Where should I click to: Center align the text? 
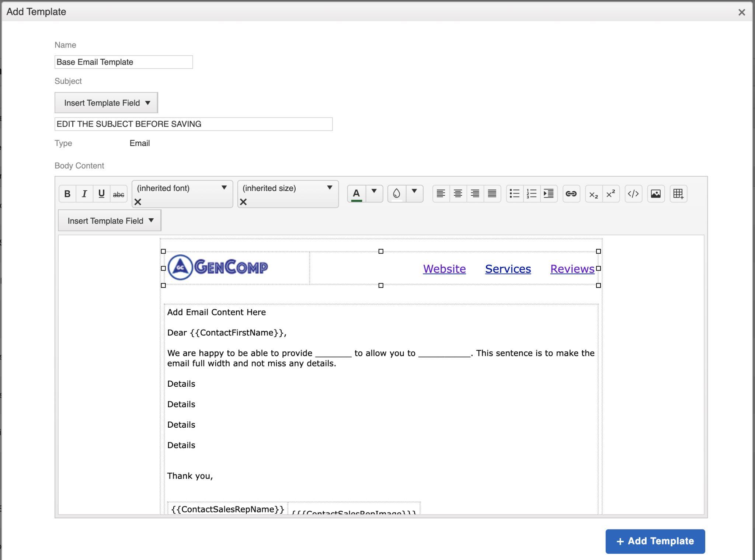458,194
